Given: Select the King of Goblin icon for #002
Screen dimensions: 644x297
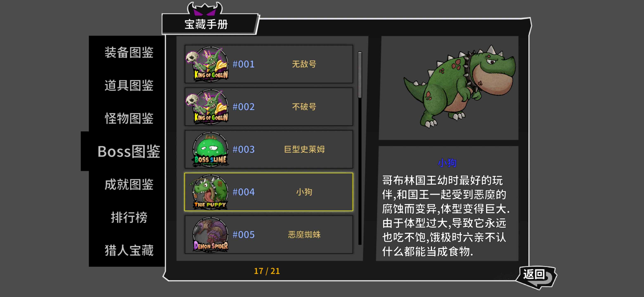Looking at the screenshot, I should point(207,107).
